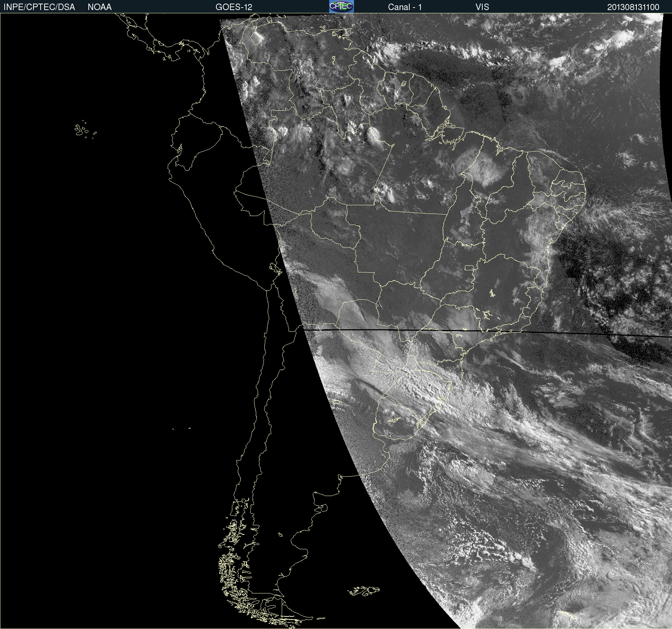
Task: Click the NOAA label in the header
Action: point(100,7)
